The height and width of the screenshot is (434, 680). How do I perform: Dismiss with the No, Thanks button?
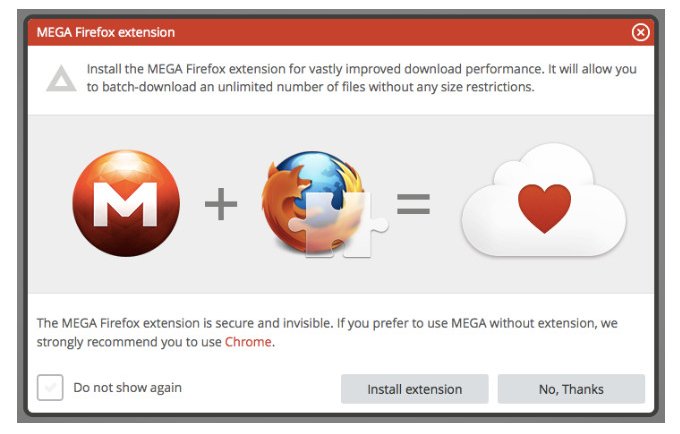pos(571,389)
